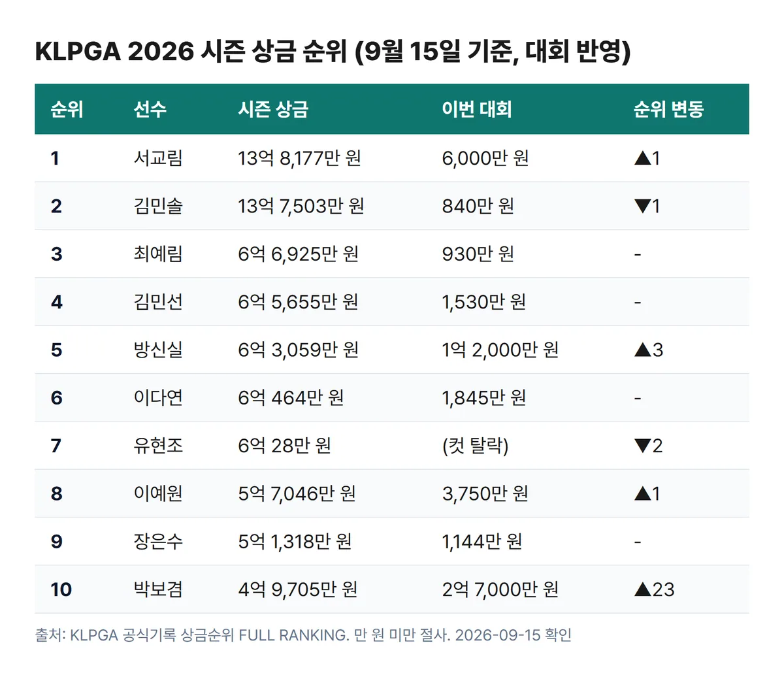Viewport: 784px width, 679px height.
Task: Click 김민솔's ▼1 rank change
Action: [x=647, y=206]
